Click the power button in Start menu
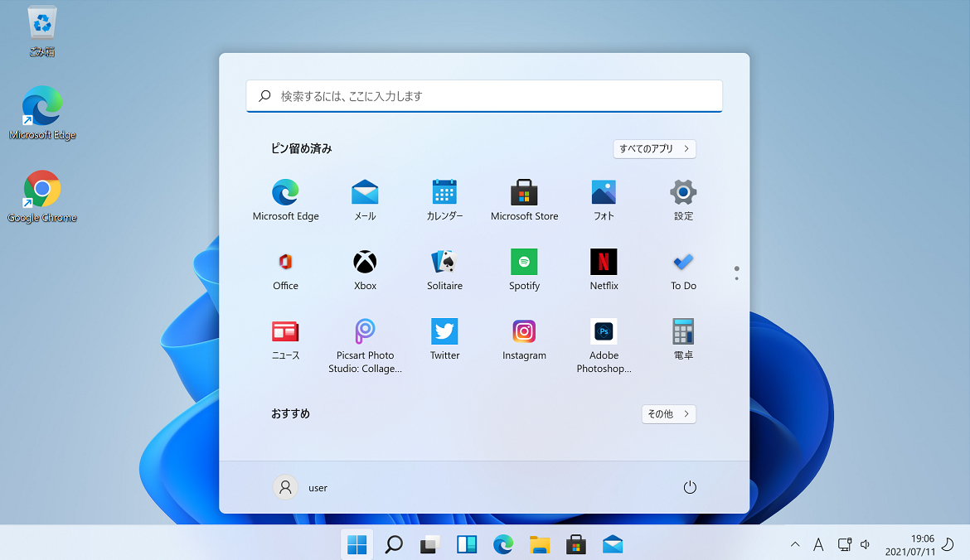Image resolution: width=970 pixels, height=560 pixels. [x=690, y=487]
